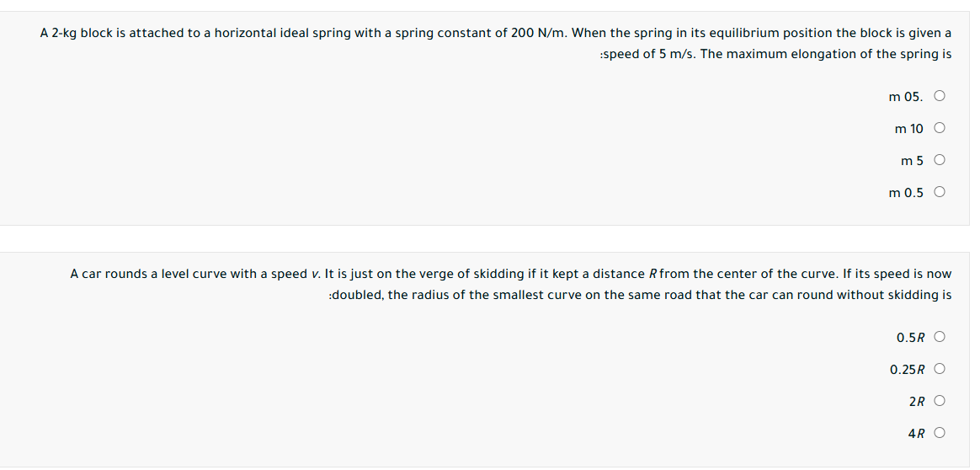This screenshot has height=470, width=980.
Task: Select the 'm 05.' radio button
Action: (x=940, y=97)
